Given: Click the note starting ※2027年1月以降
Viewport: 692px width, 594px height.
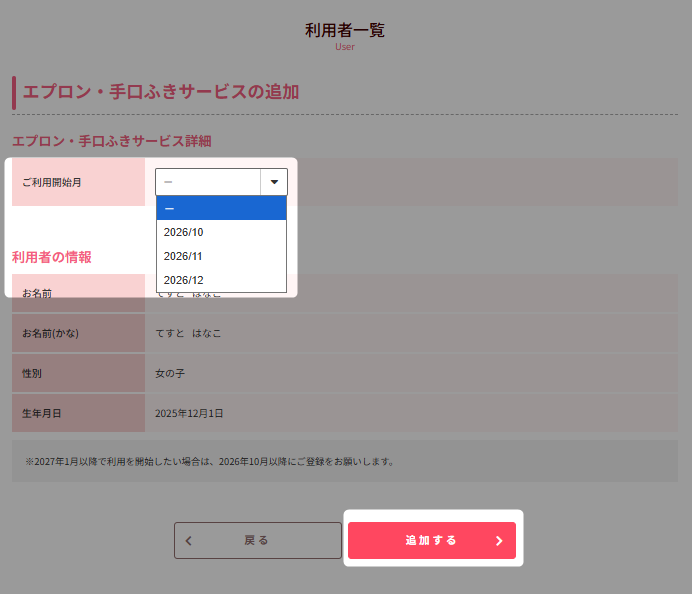Looking at the screenshot, I should pyautogui.click(x=210, y=462).
